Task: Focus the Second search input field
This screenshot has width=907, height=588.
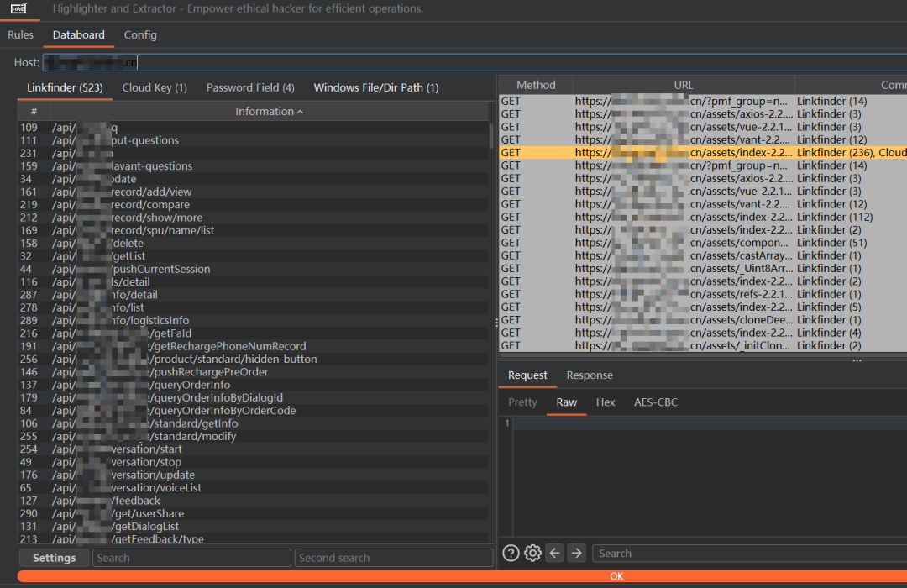Action: click(394, 558)
